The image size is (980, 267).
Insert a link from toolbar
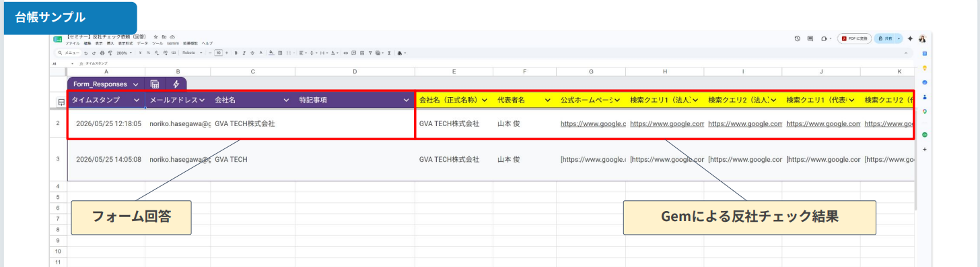point(346,53)
